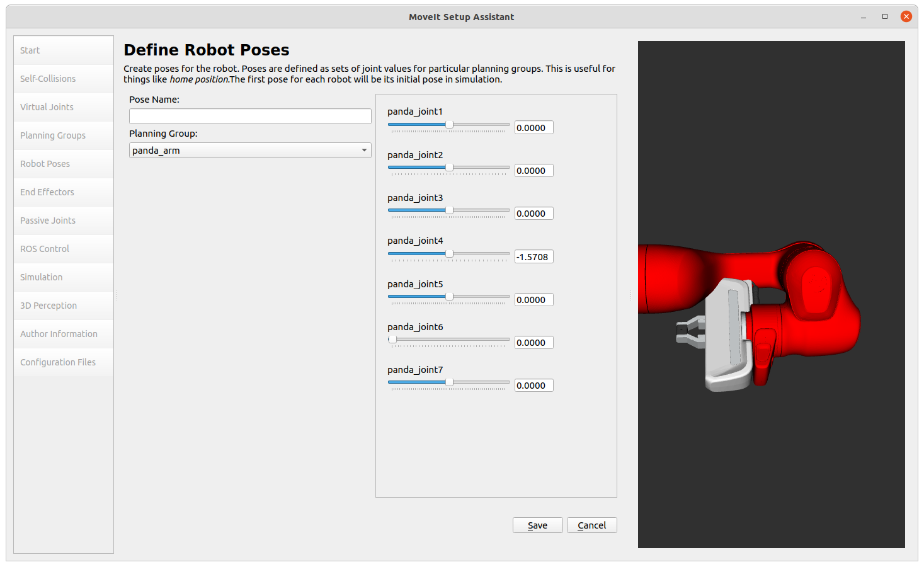The width and height of the screenshot is (924, 567).
Task: Click the panda_joint5 value field
Action: [534, 300]
